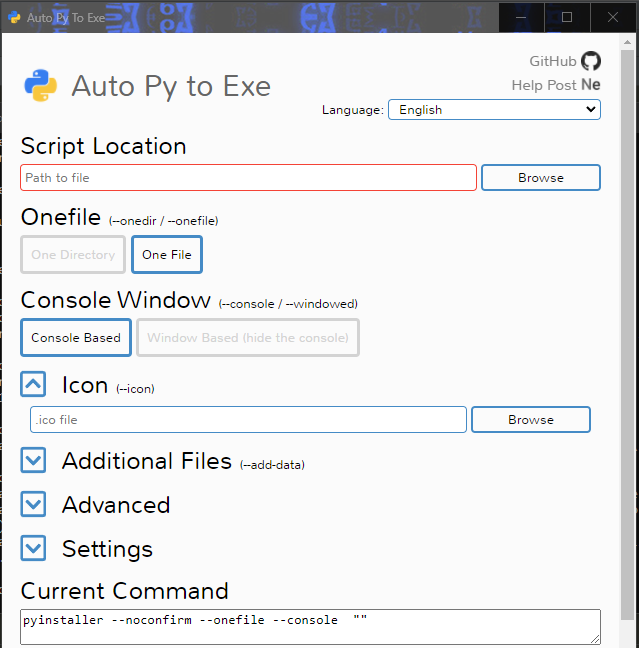Choose Window Based (hide the console)
The width and height of the screenshot is (639, 648).
pos(248,338)
